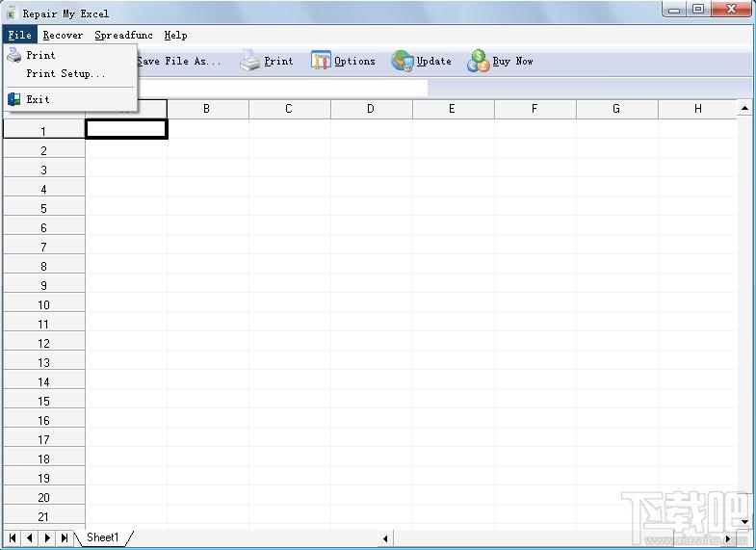Select row 21 header

coord(44,514)
